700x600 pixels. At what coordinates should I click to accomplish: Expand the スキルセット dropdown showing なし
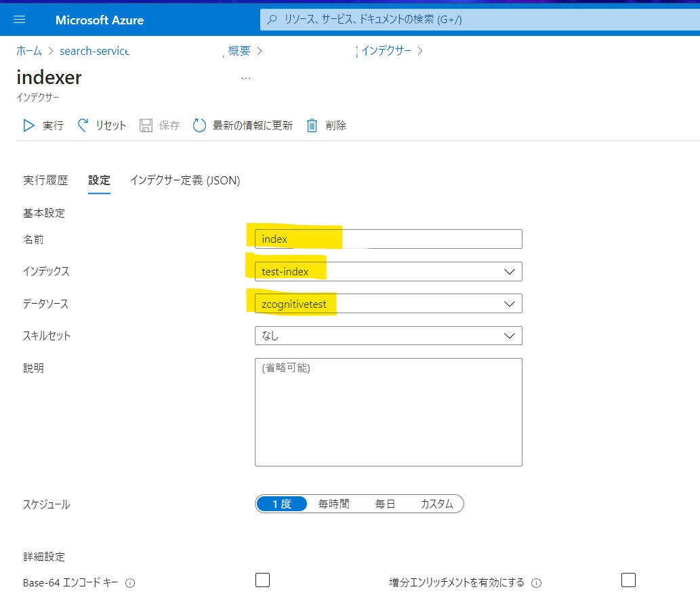coord(388,336)
